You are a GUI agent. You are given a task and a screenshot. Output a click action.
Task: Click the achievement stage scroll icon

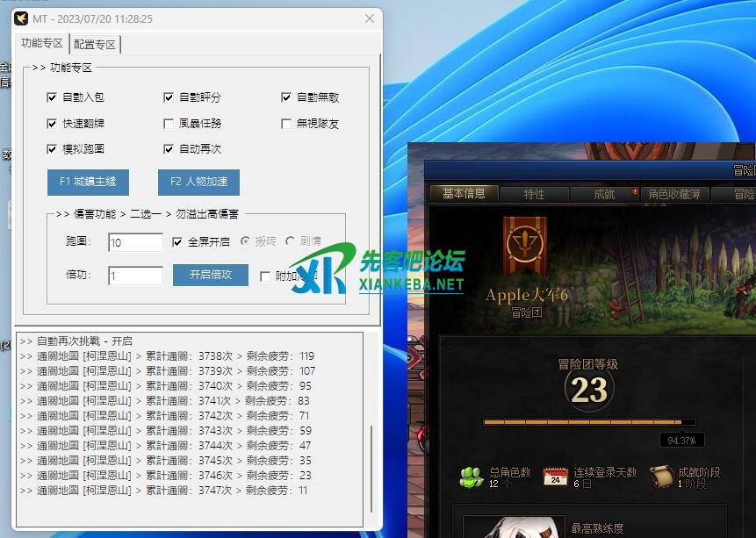[660, 477]
